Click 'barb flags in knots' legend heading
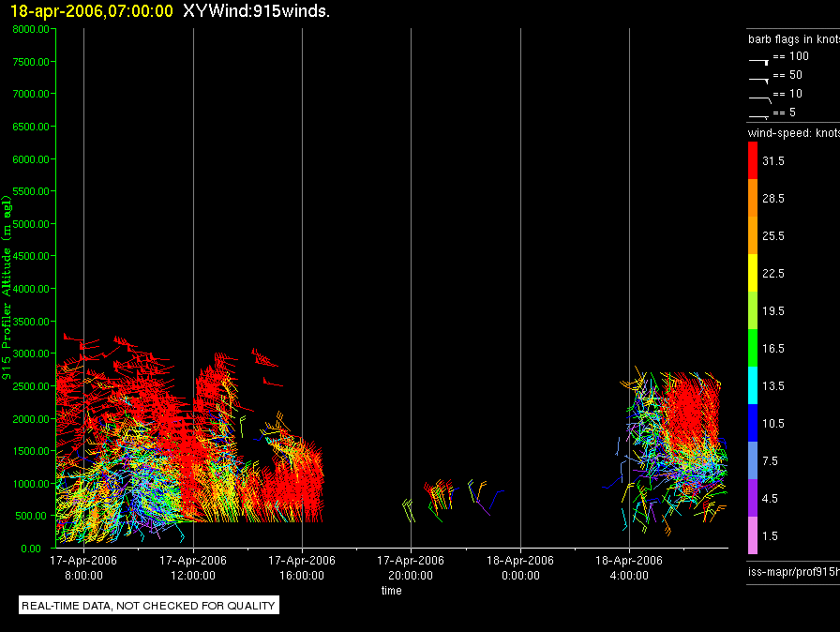The width and height of the screenshot is (840, 632). click(x=794, y=39)
